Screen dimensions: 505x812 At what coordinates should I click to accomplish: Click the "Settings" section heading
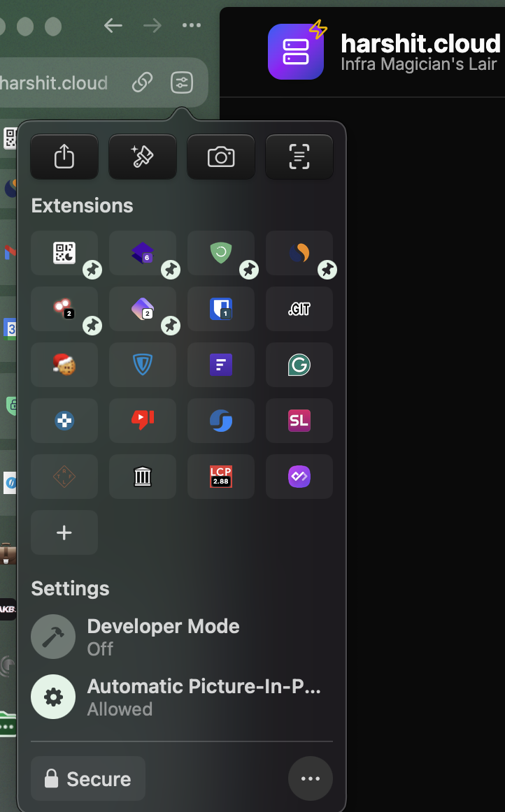coord(70,588)
